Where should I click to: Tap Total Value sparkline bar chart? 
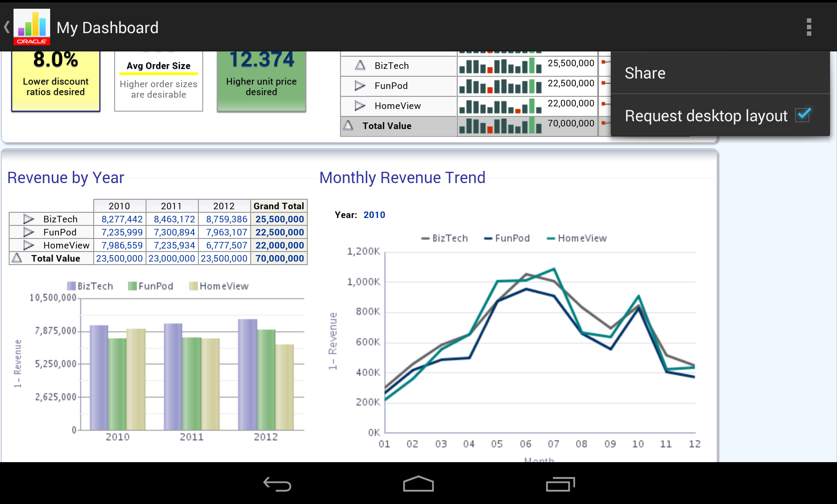pyautogui.click(x=500, y=126)
